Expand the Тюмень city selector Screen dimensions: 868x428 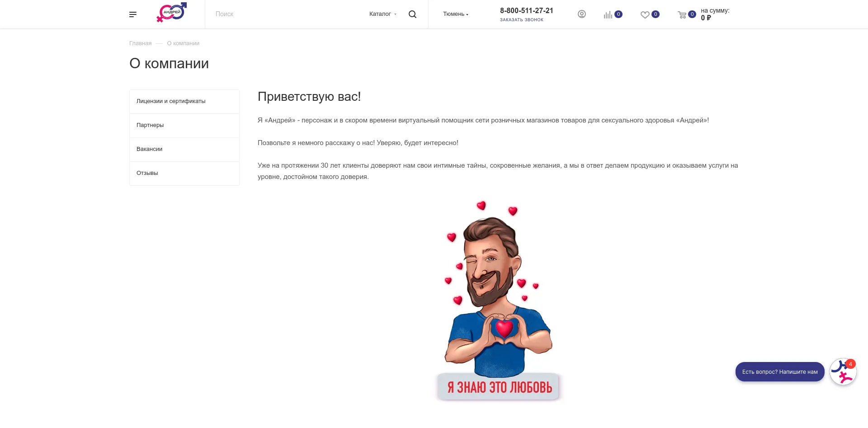(x=456, y=14)
